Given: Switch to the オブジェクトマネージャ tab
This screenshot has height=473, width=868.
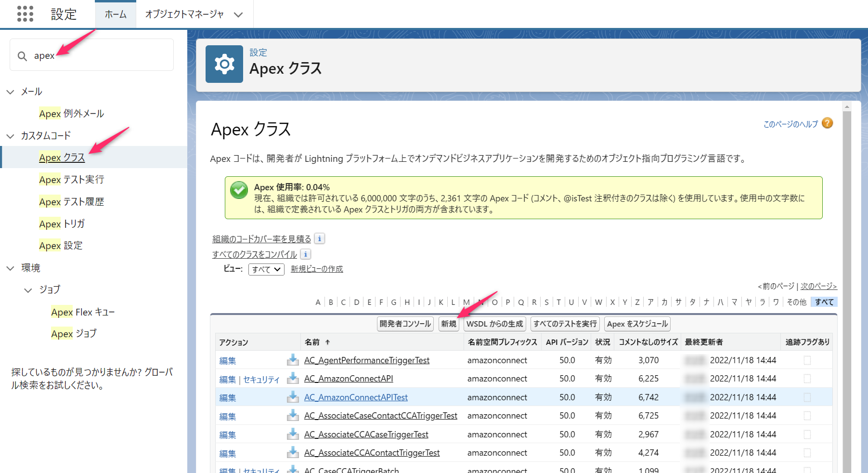Looking at the screenshot, I should pyautogui.click(x=184, y=14).
